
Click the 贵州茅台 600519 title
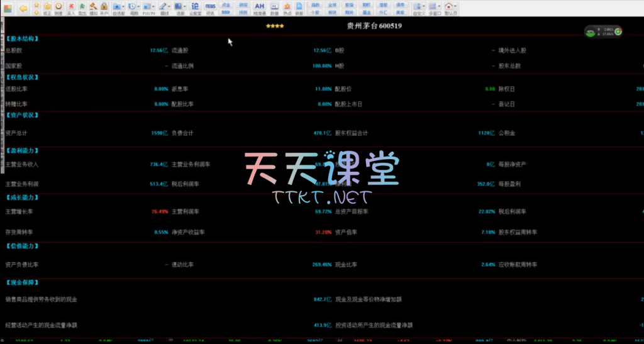pyautogui.click(x=374, y=26)
